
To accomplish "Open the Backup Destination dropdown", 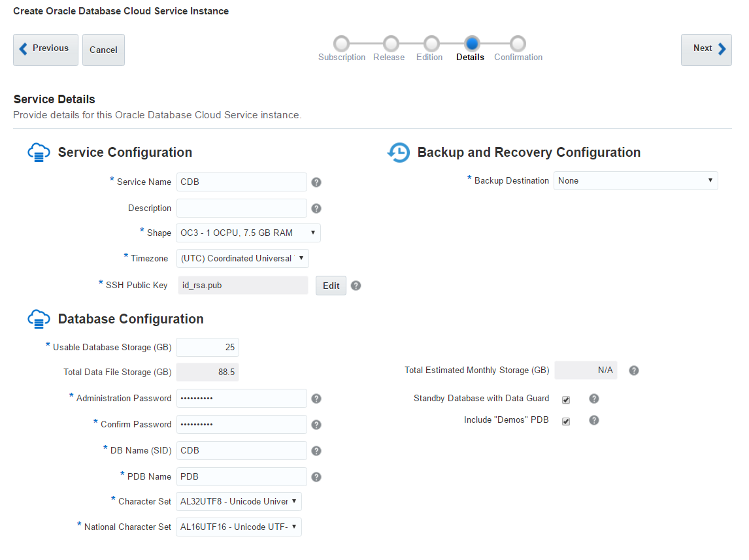I will pyautogui.click(x=636, y=180).
